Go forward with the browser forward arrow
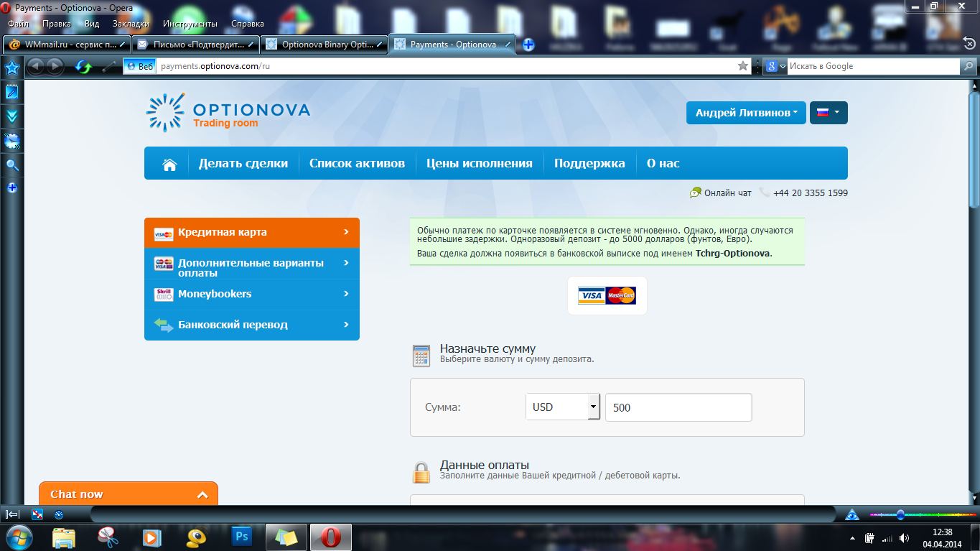980x551 pixels. tap(55, 67)
